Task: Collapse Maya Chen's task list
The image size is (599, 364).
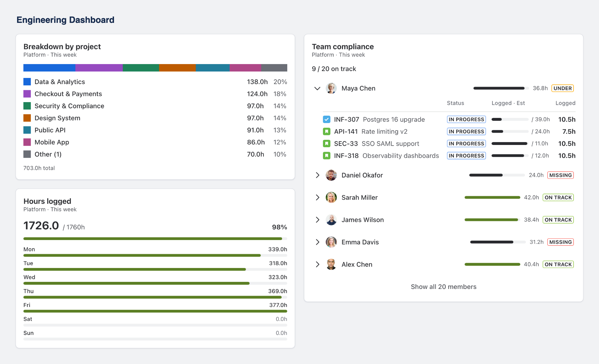Action: point(317,88)
